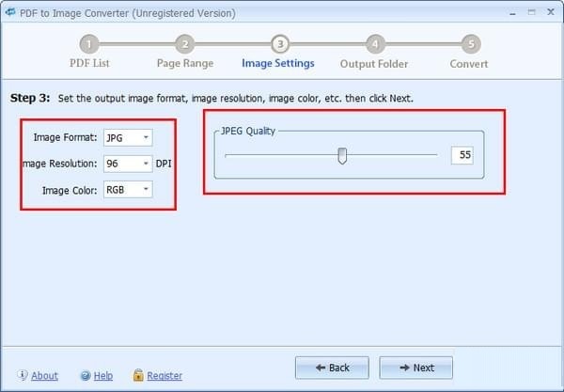Click the JPEG Quality slider thumb
Screen dimensions: 564x392
tap(342, 156)
